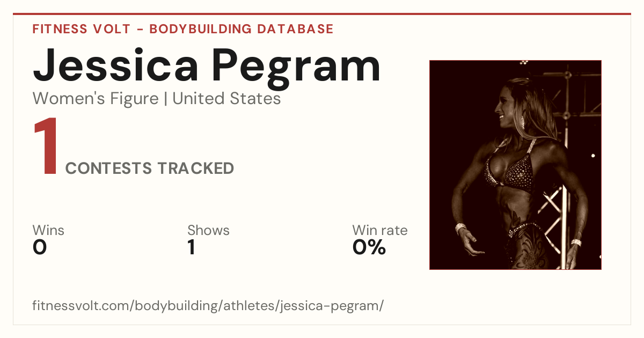Screen dimensions: 644x338
Task: Click the jessica-pegram slug in the URL
Action: (332, 307)
